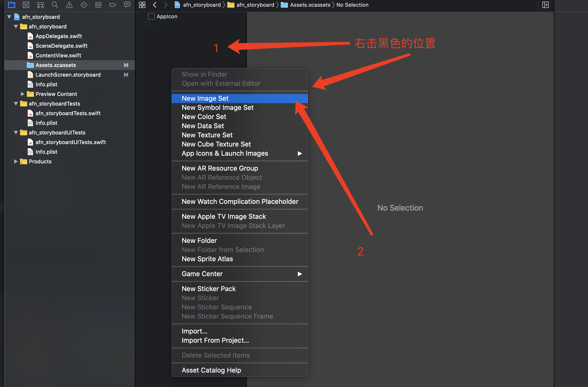This screenshot has width=588, height=387.
Task: Choose New Image Set
Action: pyautogui.click(x=240, y=98)
